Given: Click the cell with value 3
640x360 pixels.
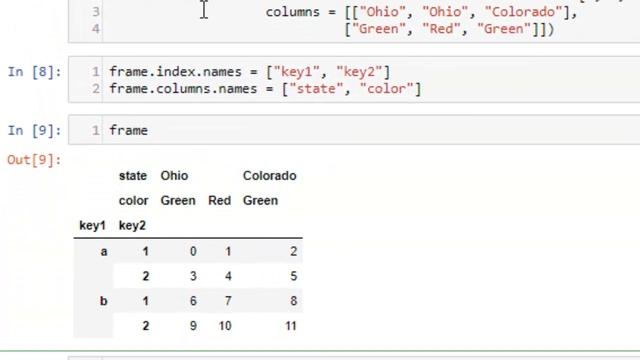Looking at the screenshot, I should coord(193,276).
